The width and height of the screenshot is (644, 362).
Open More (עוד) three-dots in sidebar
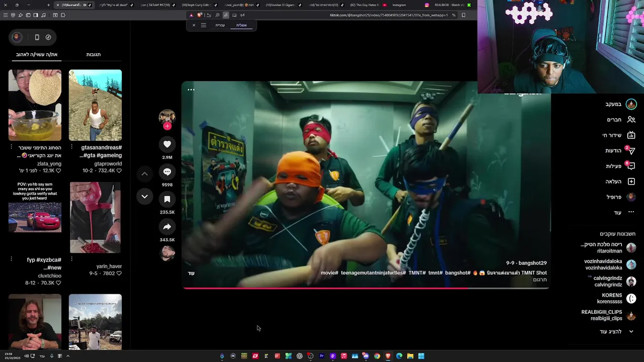pyautogui.click(x=624, y=213)
